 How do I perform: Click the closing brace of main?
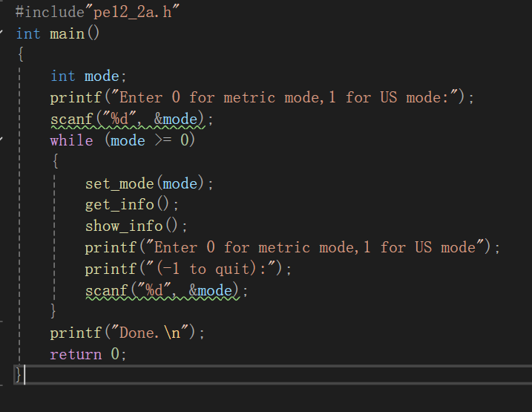pyautogui.click(x=19, y=376)
